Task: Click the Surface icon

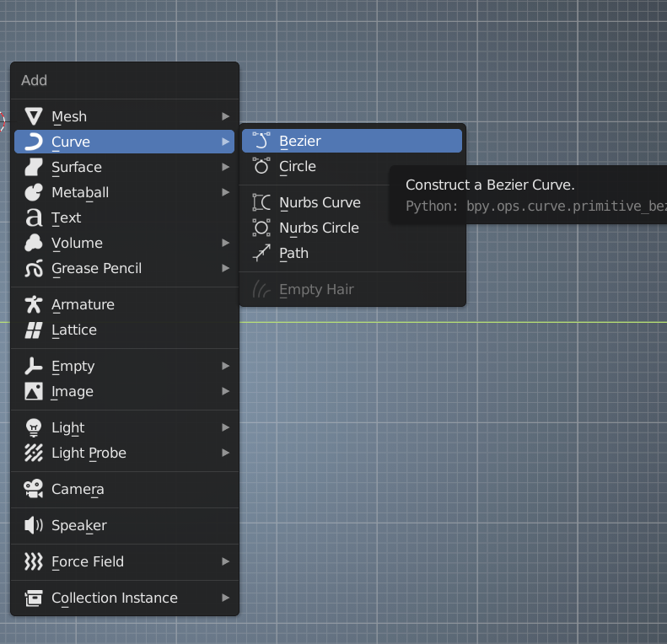Action: pos(34,167)
